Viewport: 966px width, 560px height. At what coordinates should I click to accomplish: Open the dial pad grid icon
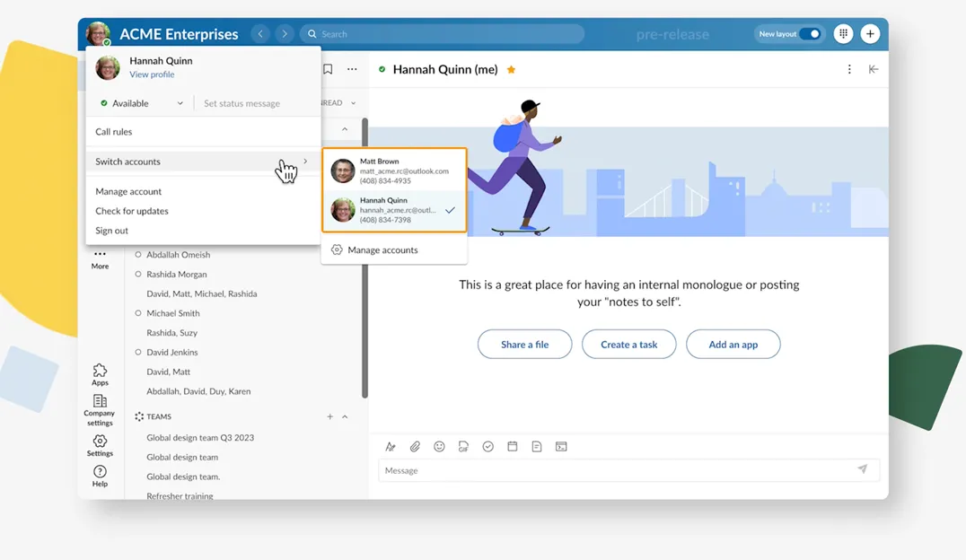pyautogui.click(x=842, y=34)
